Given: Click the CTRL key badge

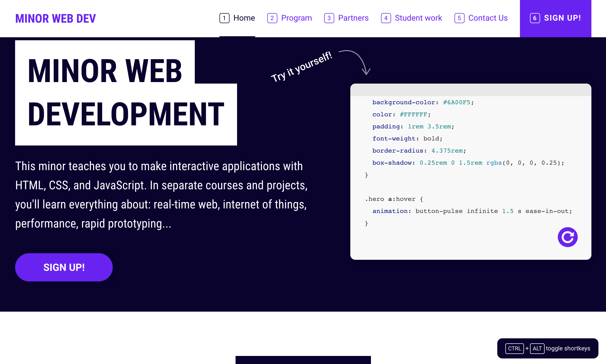Looking at the screenshot, I should point(514,349).
